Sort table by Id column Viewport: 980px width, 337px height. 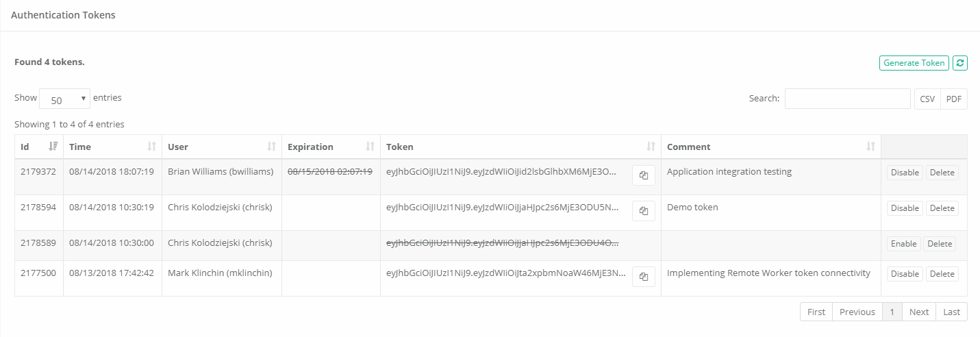53,147
